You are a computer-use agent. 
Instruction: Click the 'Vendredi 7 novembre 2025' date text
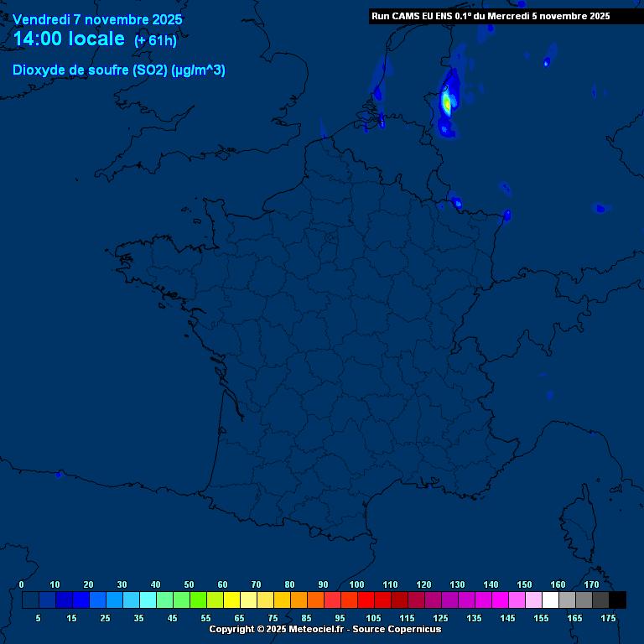[98, 19]
